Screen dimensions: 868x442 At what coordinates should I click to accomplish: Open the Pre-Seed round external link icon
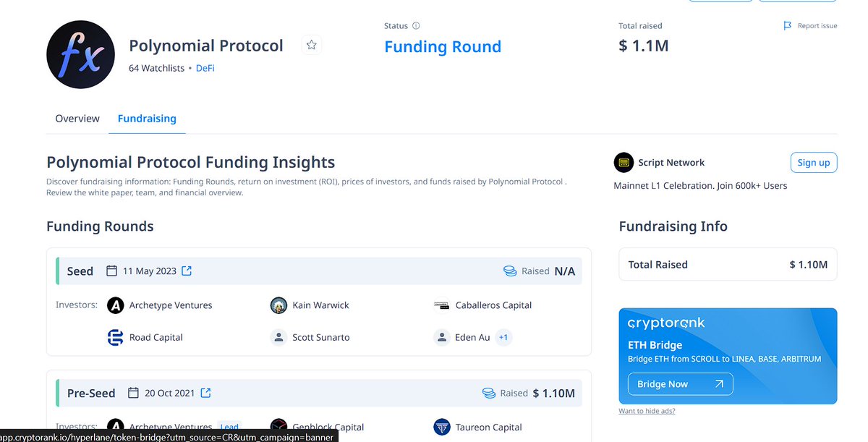205,393
